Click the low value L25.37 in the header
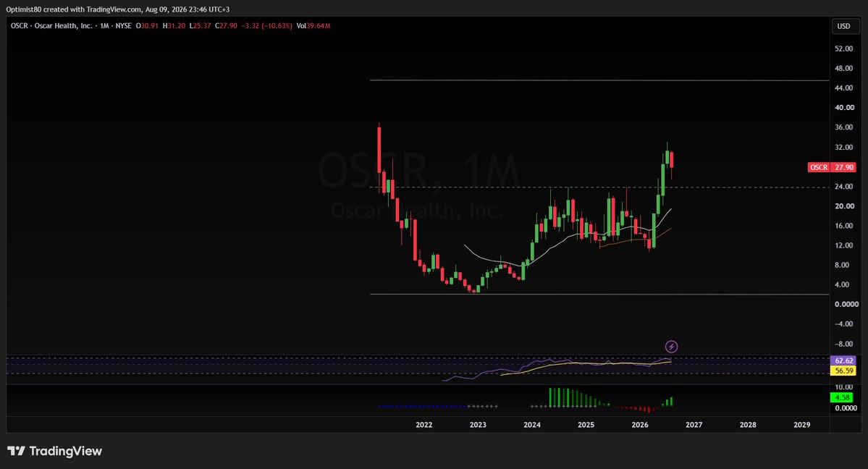 (x=200, y=25)
